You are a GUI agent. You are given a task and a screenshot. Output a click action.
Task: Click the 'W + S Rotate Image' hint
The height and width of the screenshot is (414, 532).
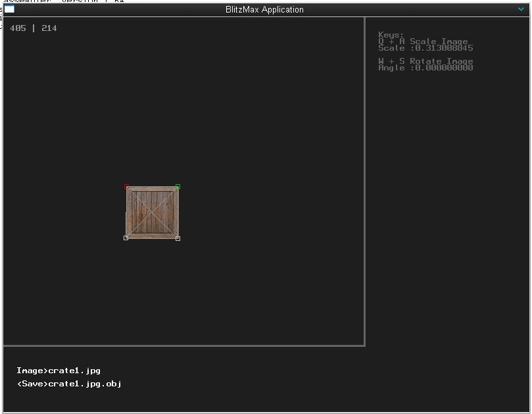pos(425,61)
